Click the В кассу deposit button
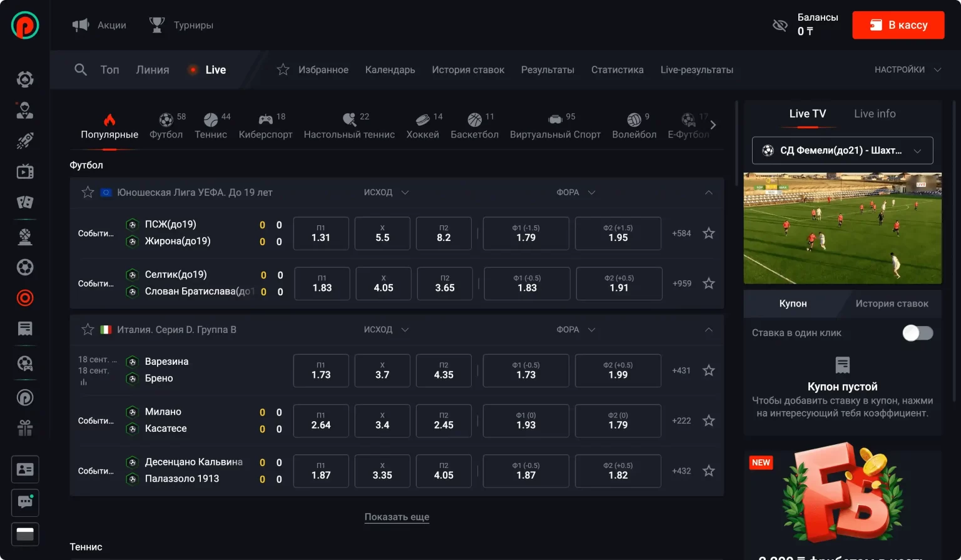 [x=898, y=25]
